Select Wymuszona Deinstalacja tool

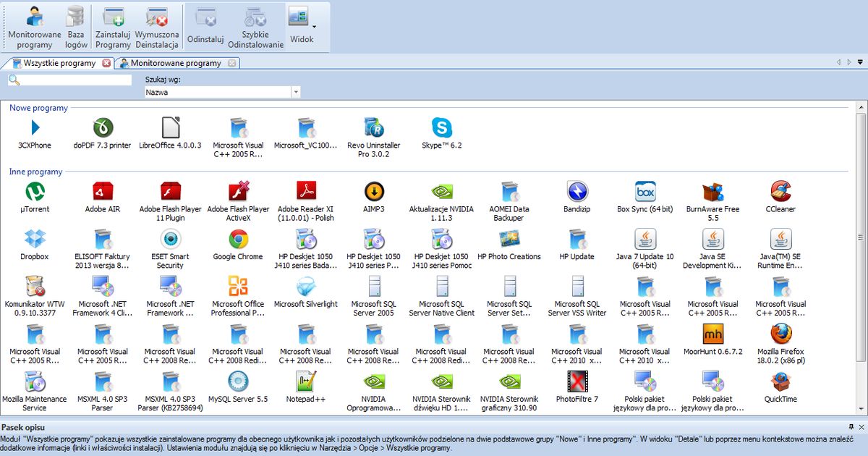pyautogui.click(x=157, y=27)
